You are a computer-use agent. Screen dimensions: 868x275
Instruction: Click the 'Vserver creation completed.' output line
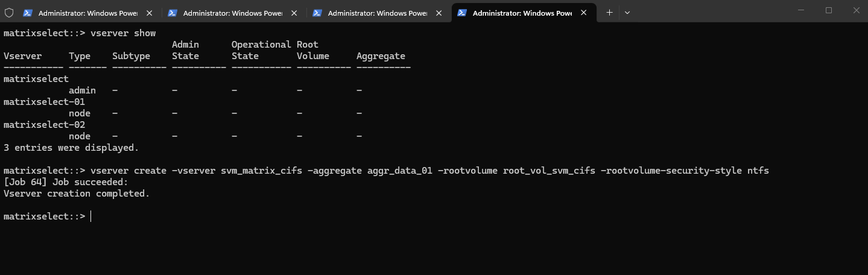point(77,194)
